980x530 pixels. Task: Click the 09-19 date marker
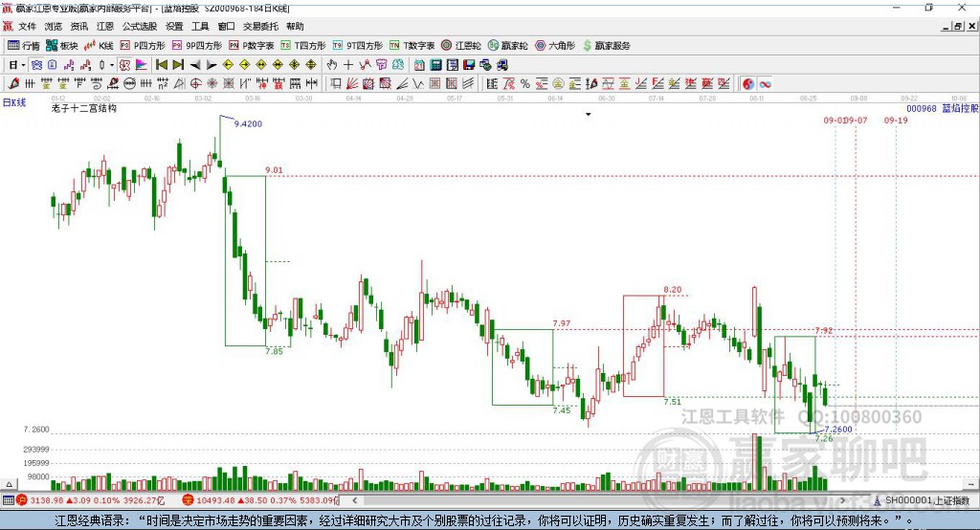pos(896,120)
